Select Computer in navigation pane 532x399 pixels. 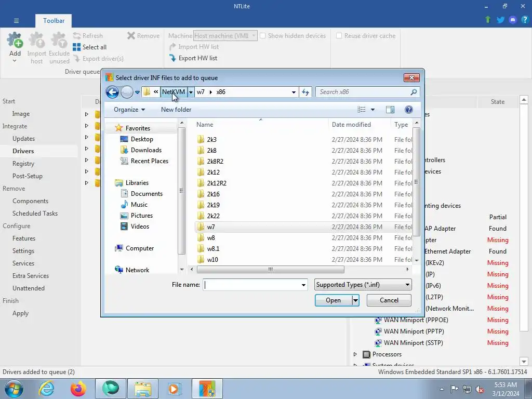click(x=139, y=248)
